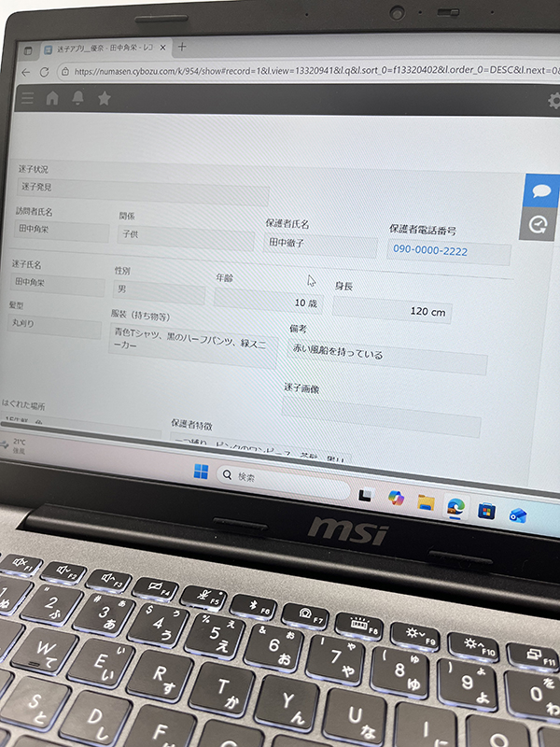Click the favorites star icon
The image size is (560, 747).
(x=104, y=97)
